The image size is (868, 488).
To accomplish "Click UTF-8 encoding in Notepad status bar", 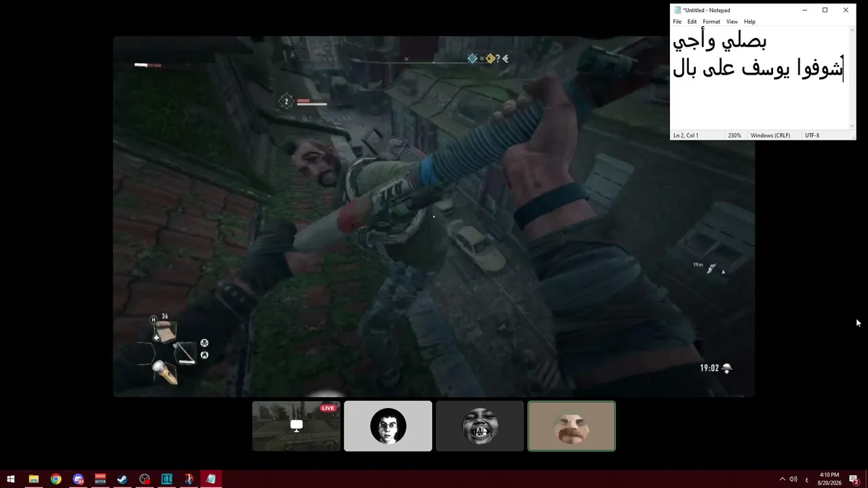I will click(812, 136).
